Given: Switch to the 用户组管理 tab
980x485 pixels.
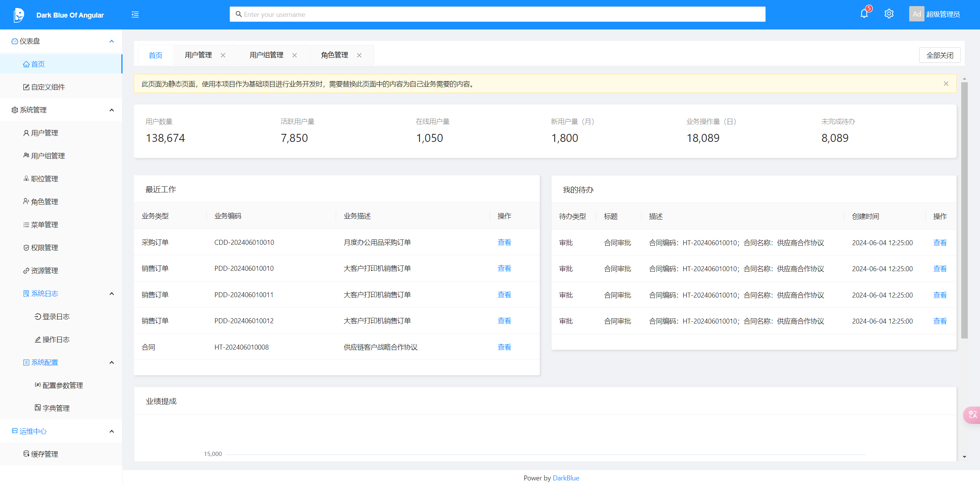Looking at the screenshot, I should (266, 55).
